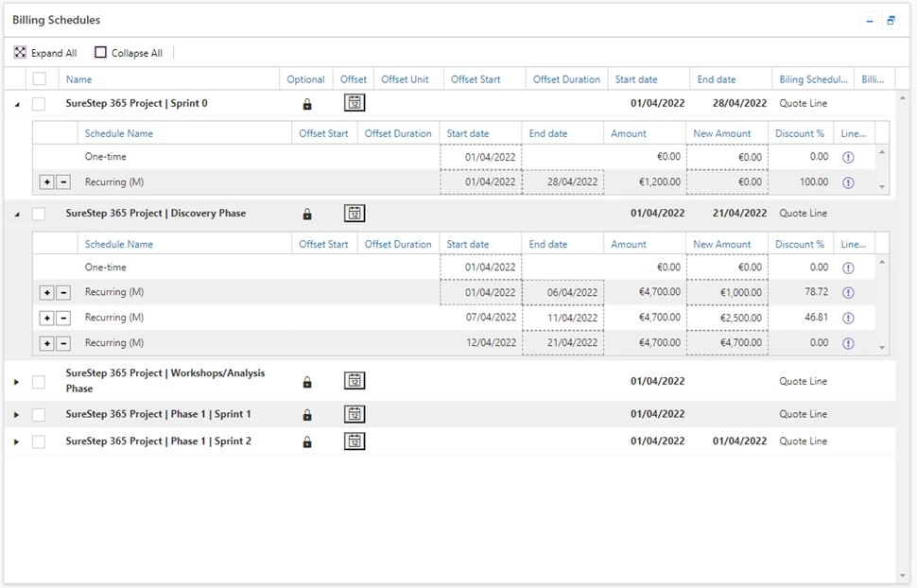Check the Discovery Phase row checkbox
The width and height of the screenshot is (917, 588).
pyautogui.click(x=39, y=214)
